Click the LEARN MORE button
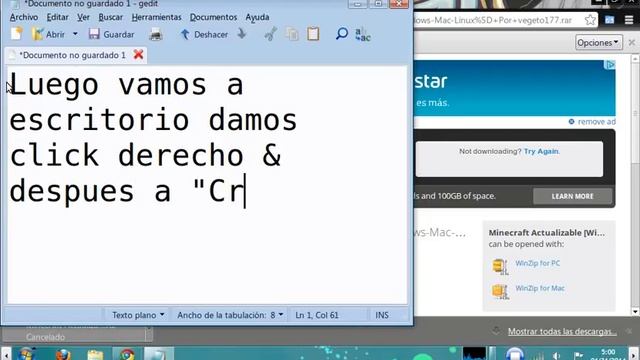The height and width of the screenshot is (360, 640). (x=573, y=196)
